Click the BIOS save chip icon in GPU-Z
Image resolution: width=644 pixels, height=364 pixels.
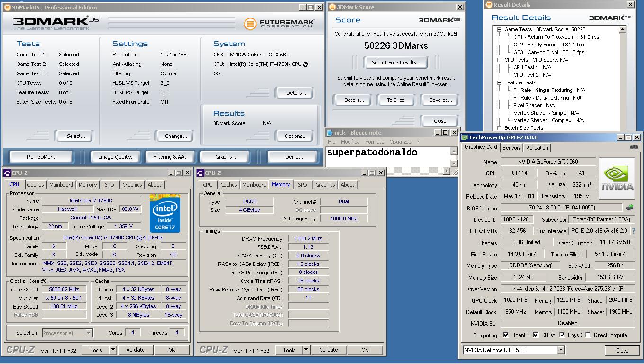tap(630, 208)
